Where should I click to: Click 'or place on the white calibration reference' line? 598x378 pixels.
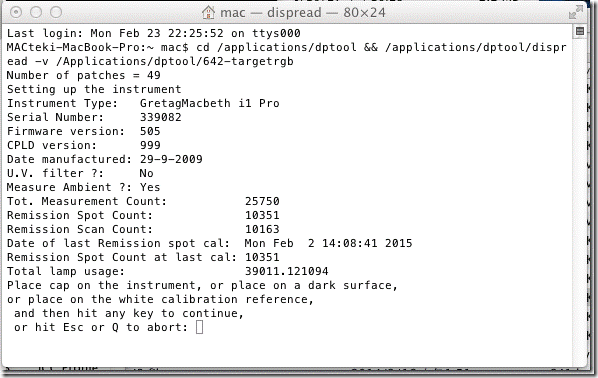click(160, 299)
